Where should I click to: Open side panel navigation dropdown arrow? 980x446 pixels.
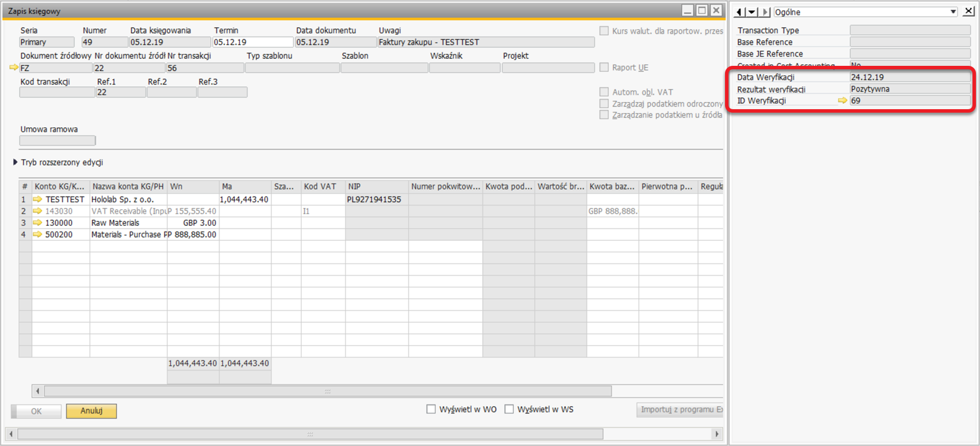[x=752, y=12]
